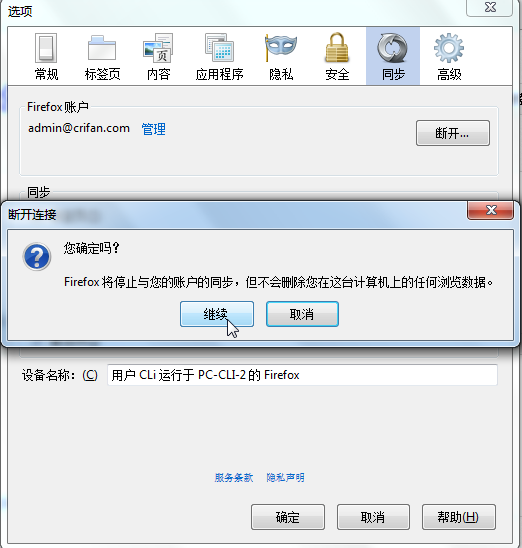Open the 服务条款 terms of service link
522x548 pixels.
[234, 477]
